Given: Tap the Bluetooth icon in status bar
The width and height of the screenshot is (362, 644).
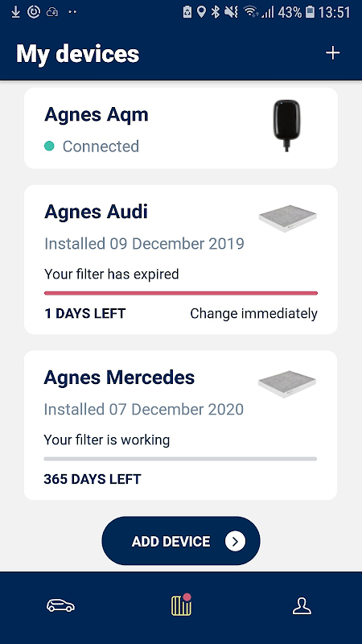Looking at the screenshot, I should (215, 12).
